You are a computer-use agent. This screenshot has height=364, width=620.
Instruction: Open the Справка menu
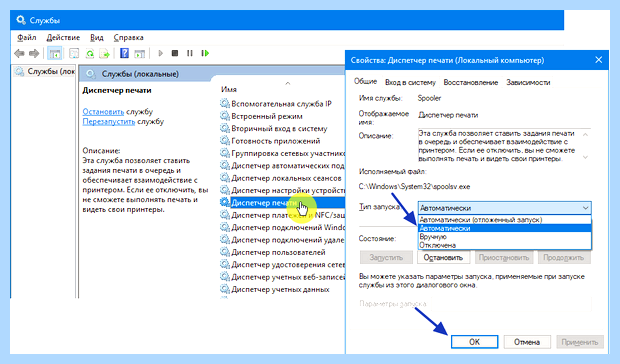(x=129, y=38)
